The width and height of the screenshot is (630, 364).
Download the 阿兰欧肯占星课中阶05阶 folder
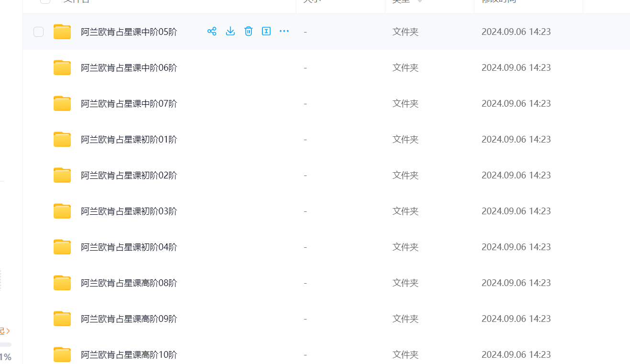click(230, 32)
